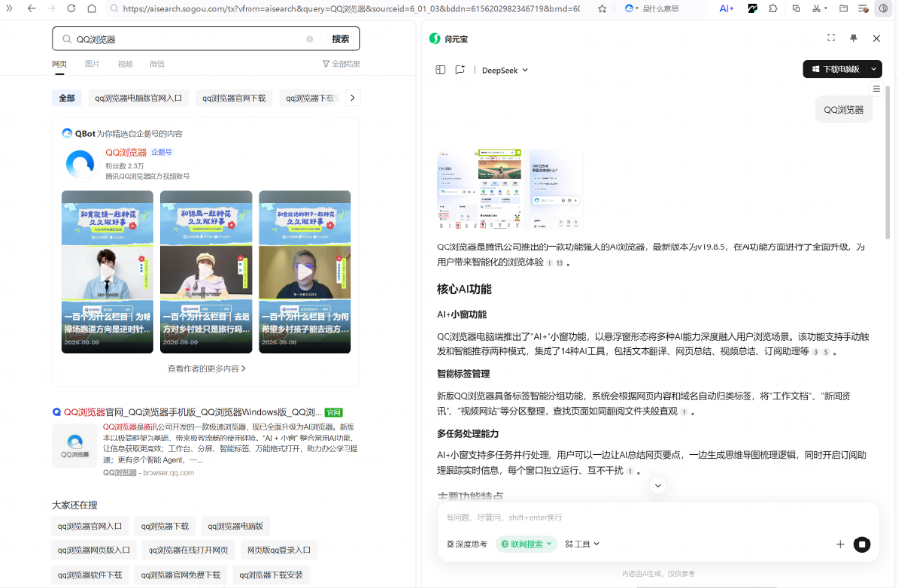The image size is (898, 588).
Task: Switch to the 微信 search tab
Action: (157, 64)
